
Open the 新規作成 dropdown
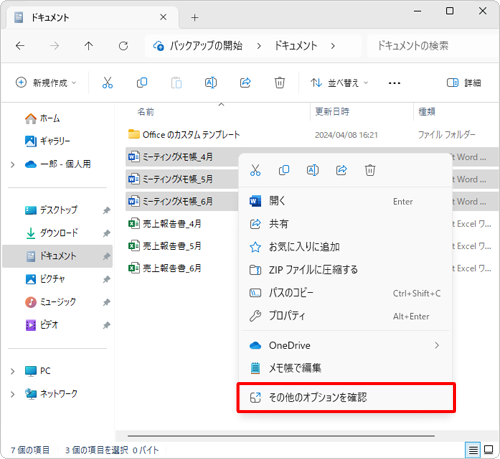46,82
